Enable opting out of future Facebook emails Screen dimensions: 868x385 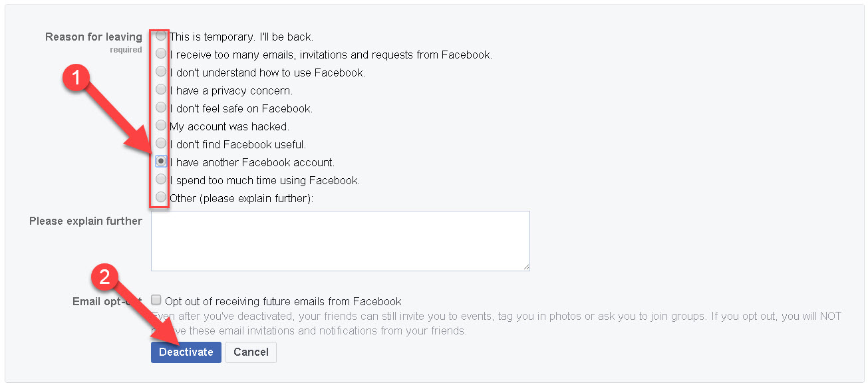coord(156,301)
